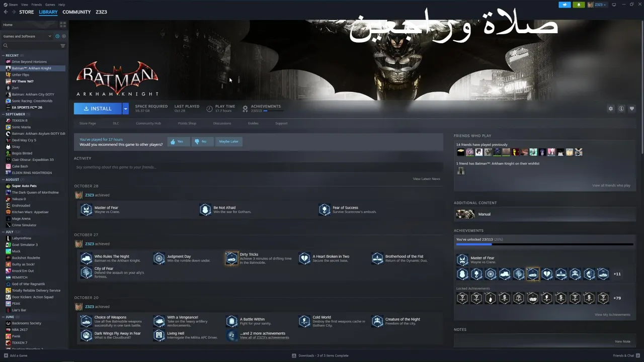Image resolution: width=644 pixels, height=362 pixels.
Task: Open advanced filters icon beside search
Action: pos(63,46)
